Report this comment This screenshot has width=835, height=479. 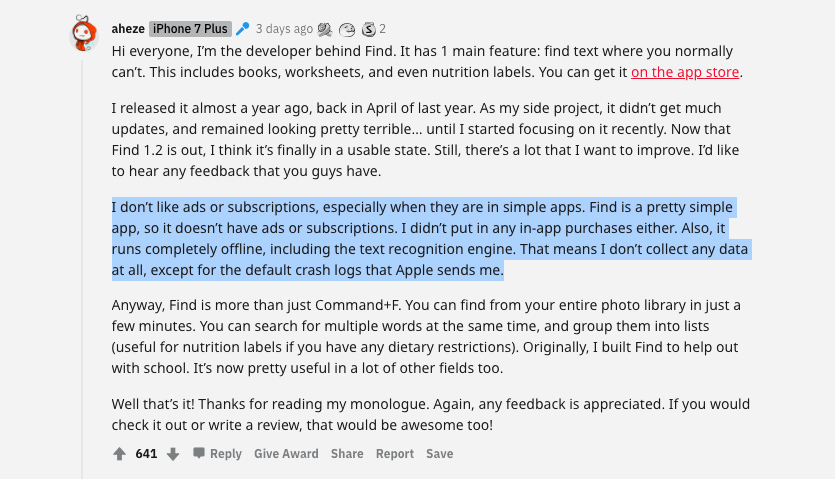point(395,454)
